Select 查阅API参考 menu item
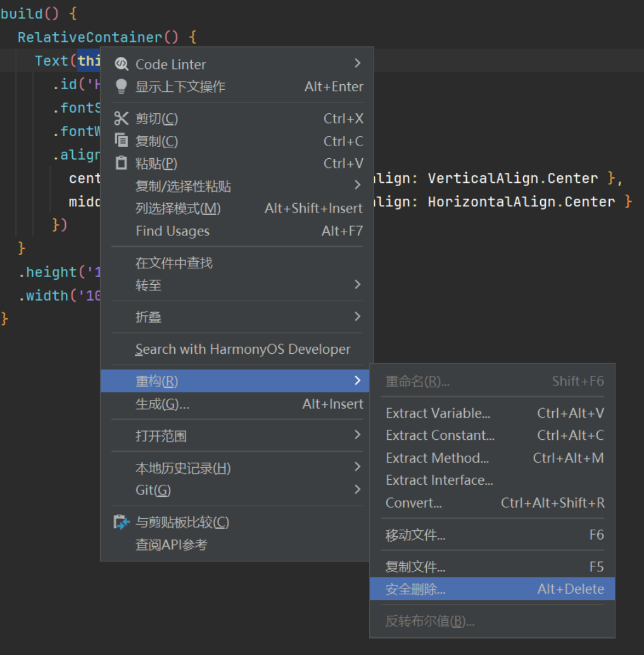The height and width of the screenshot is (655, 644). [x=171, y=545]
